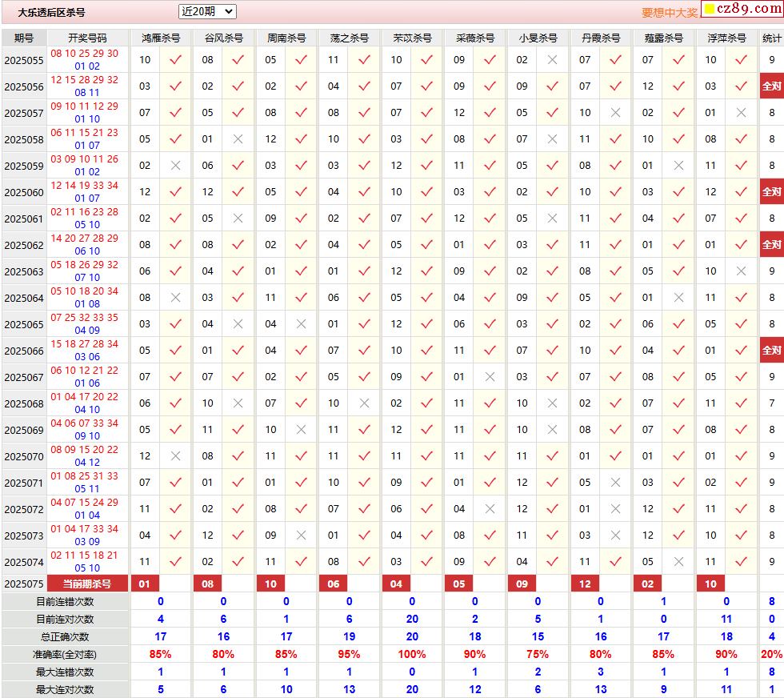Click draw numbers 08 10 25 29 30

85,54
